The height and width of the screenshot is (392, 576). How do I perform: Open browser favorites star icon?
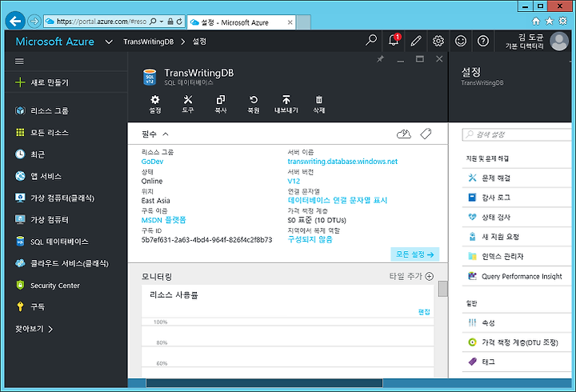pyautogui.click(x=549, y=22)
